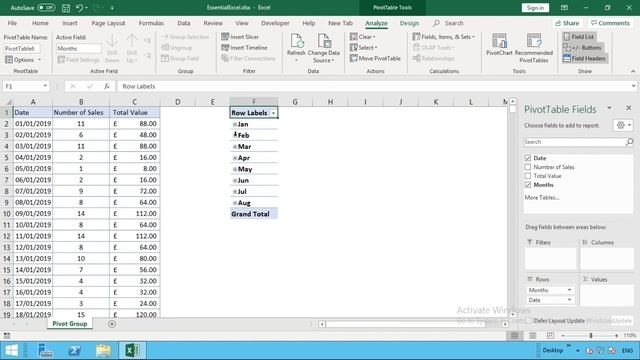Image resolution: width=640 pixels, height=360 pixels.
Task: Switch to Normal view icon
Action: [x=515, y=336]
